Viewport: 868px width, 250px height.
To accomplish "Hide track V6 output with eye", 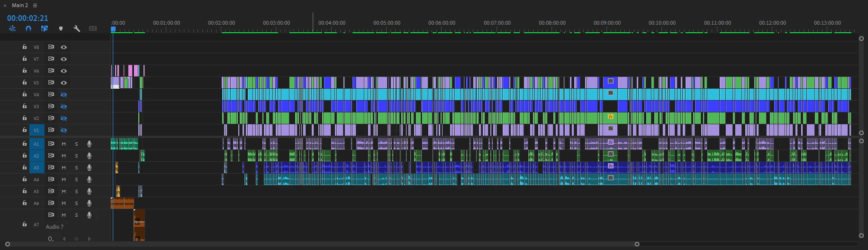I will coord(63,71).
